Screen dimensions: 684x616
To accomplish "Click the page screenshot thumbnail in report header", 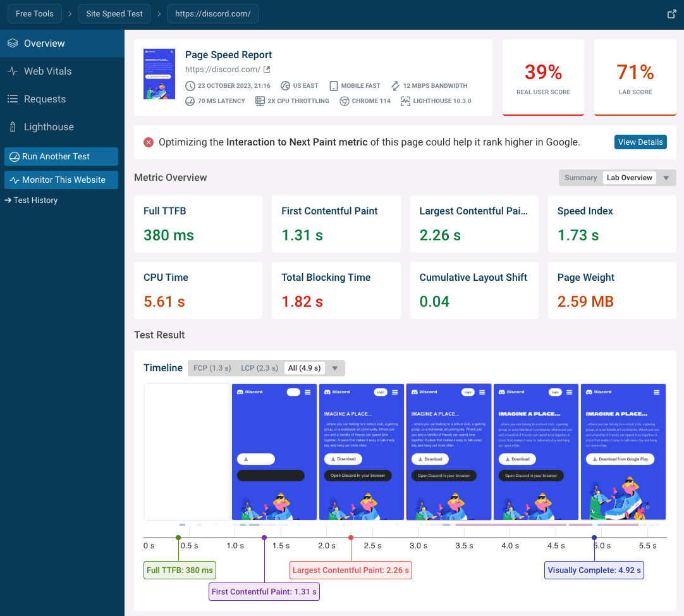I will (x=159, y=74).
